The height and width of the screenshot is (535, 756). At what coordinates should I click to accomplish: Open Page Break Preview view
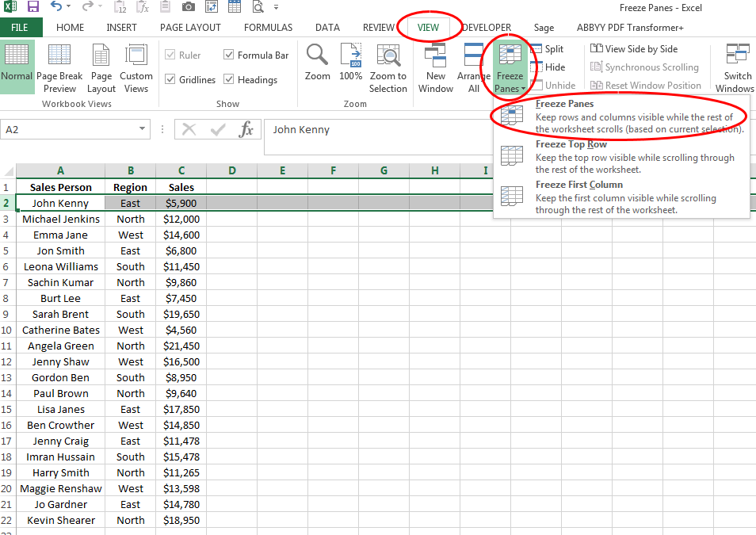click(x=59, y=68)
